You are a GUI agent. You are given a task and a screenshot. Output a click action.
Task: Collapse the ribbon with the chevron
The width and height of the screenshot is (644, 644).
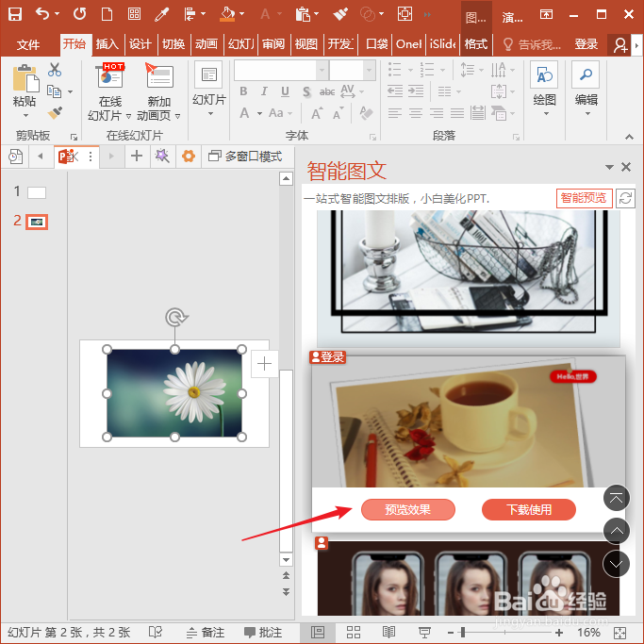[629, 137]
